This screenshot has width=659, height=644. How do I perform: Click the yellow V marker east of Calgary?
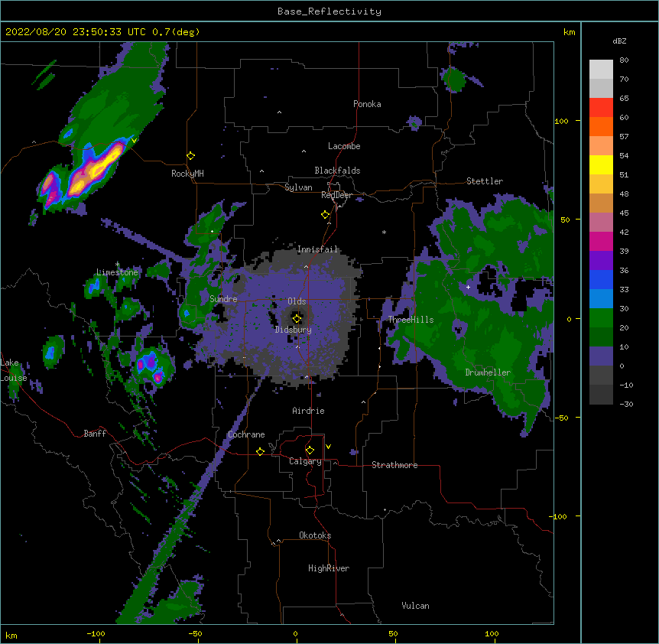tap(328, 447)
